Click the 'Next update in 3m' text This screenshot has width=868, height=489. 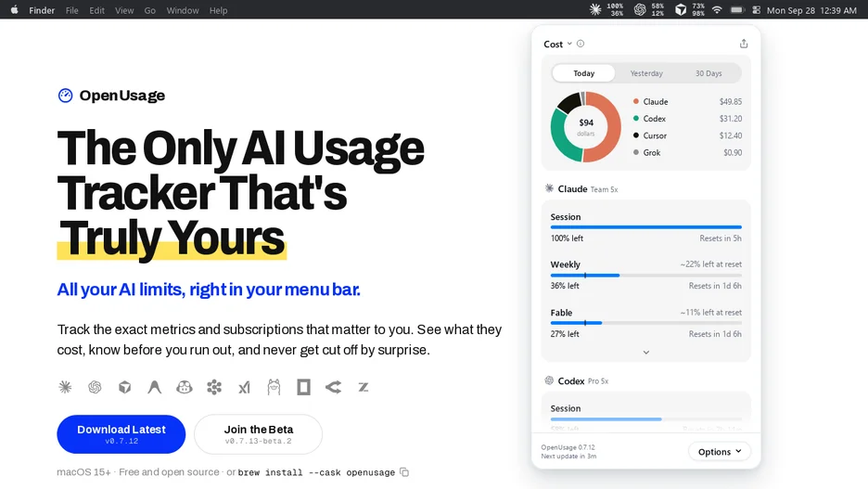pos(568,457)
